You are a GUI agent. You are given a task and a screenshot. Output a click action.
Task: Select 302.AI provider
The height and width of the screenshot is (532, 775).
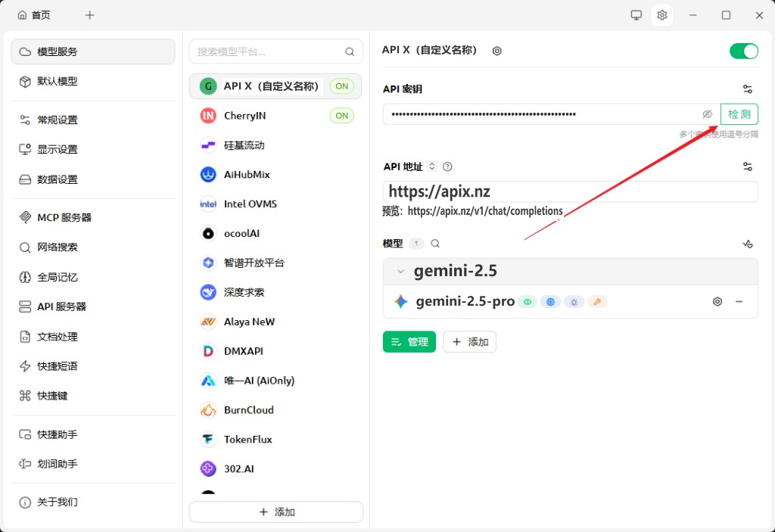point(275,468)
